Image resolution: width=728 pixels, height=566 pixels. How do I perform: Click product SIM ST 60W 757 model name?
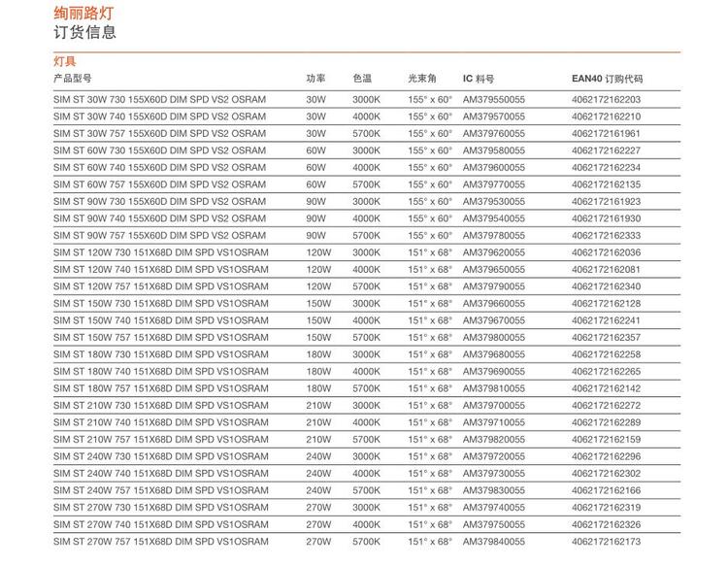click(x=159, y=184)
